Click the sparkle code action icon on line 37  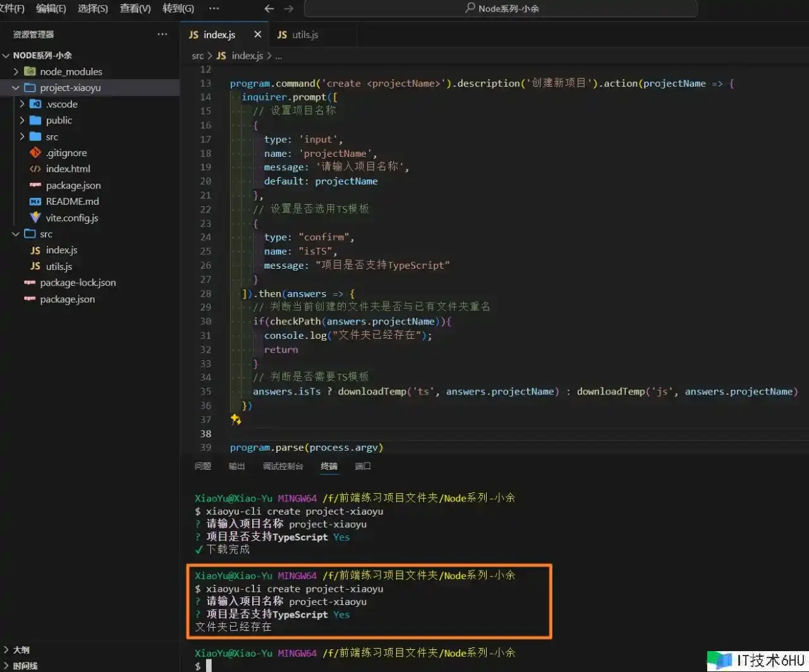(x=236, y=419)
